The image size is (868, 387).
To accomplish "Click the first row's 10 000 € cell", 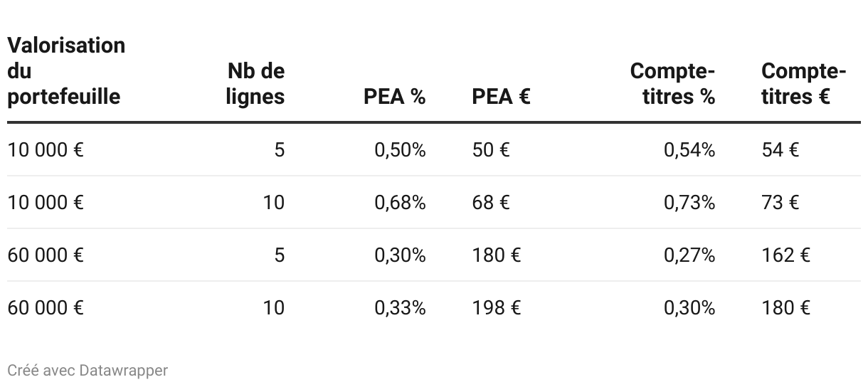I will (46, 150).
